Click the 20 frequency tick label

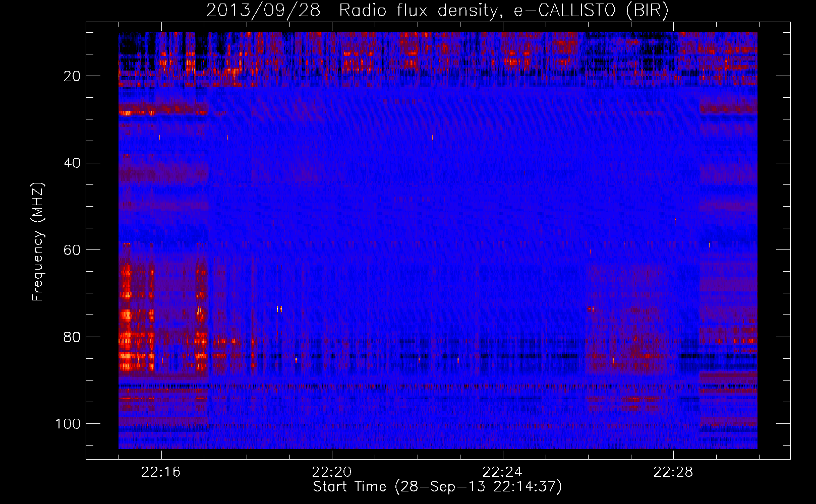pyautogui.click(x=72, y=76)
